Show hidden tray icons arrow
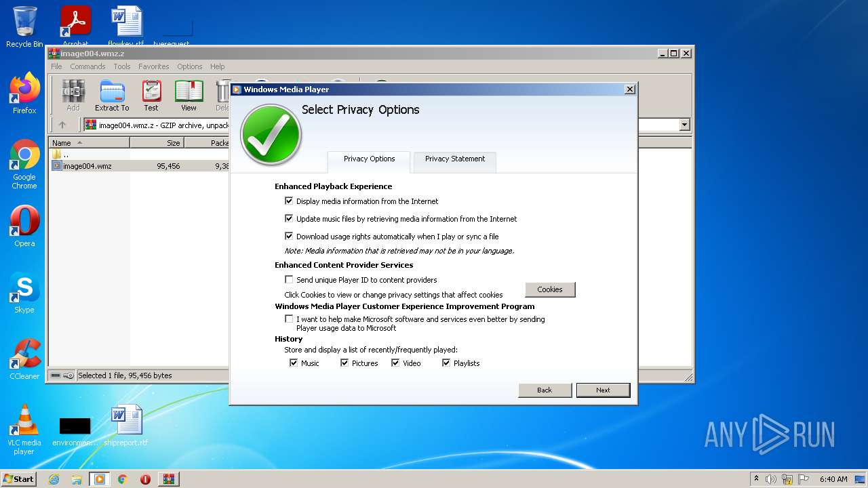Viewport: 868px width, 488px height. (756, 479)
